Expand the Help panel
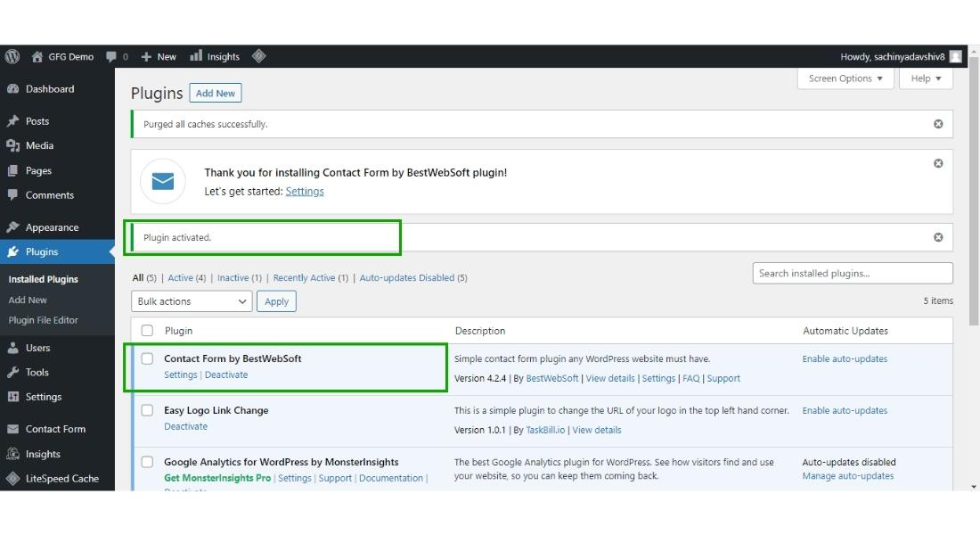Viewport: 980px width, 535px height. 926,78
